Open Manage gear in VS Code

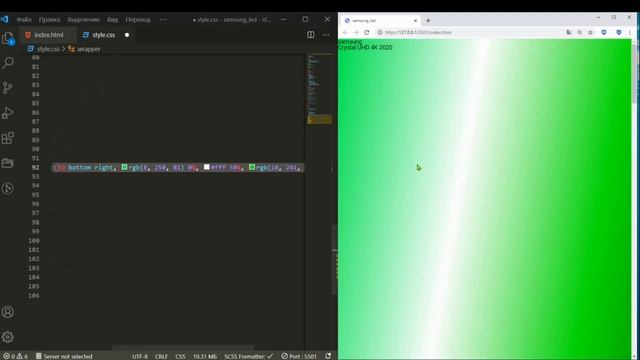click(8, 337)
